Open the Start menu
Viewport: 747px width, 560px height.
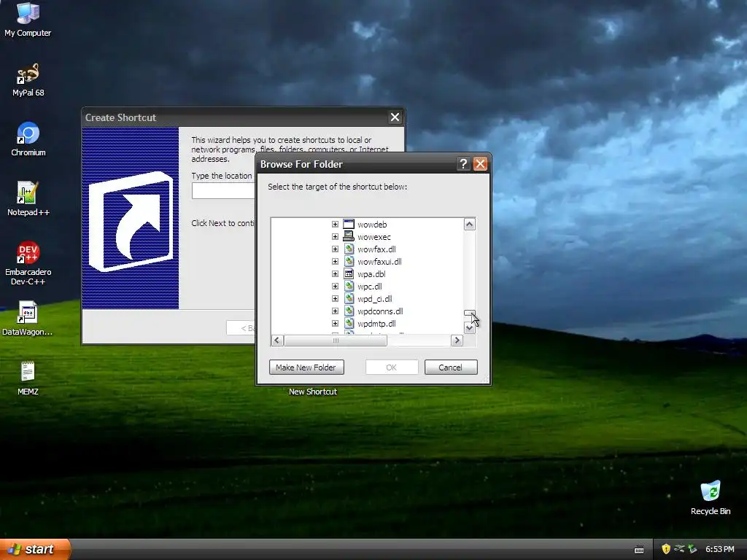click(x=35, y=549)
